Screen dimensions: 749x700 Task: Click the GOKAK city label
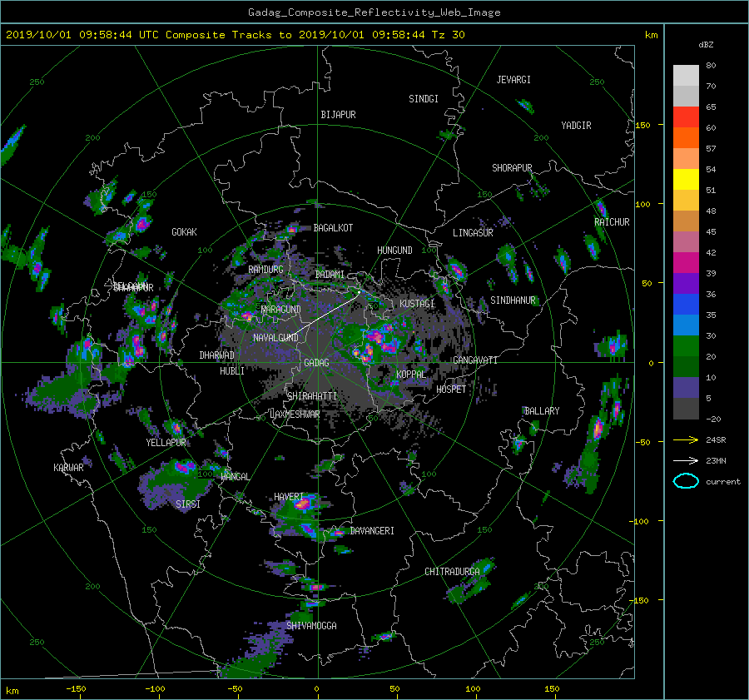pyautogui.click(x=185, y=232)
